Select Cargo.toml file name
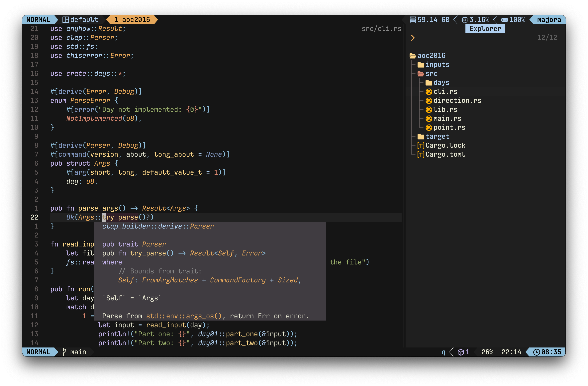This screenshot has width=588, height=386. pyautogui.click(x=445, y=154)
